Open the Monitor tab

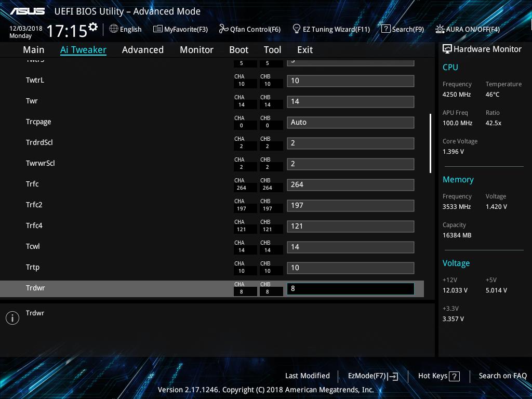tap(196, 50)
